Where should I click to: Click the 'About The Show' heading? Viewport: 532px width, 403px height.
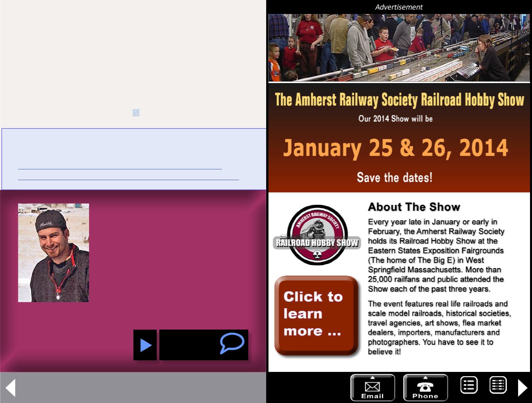414,207
